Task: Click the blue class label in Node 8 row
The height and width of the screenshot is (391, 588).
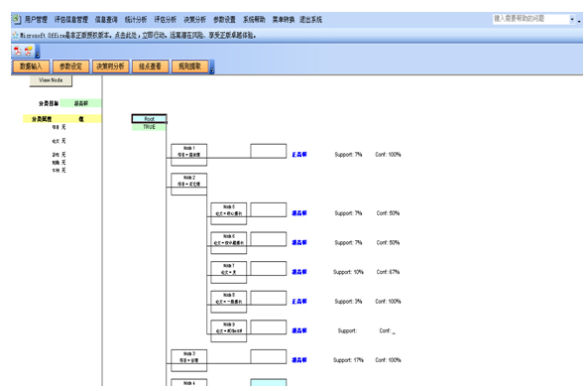Action: [x=299, y=302]
